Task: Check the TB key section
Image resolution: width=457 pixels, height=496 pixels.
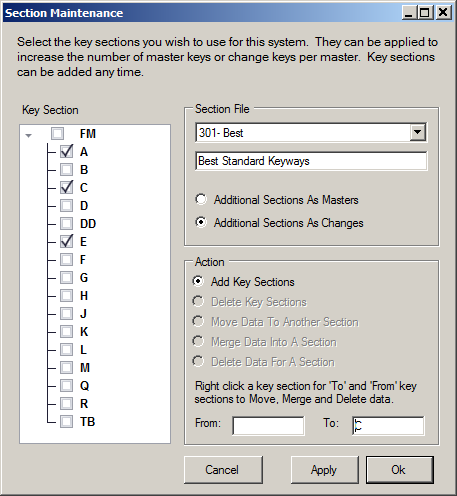Action: coord(66,422)
